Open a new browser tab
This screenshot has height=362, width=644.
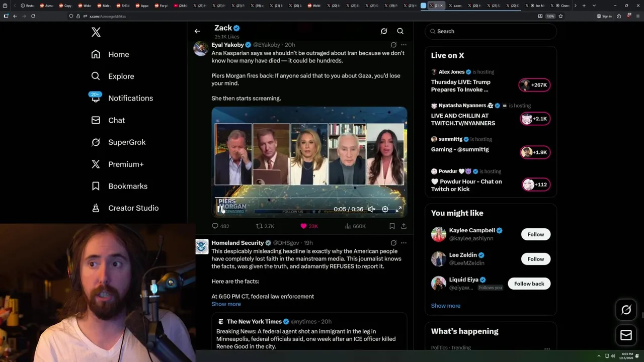(584, 6)
